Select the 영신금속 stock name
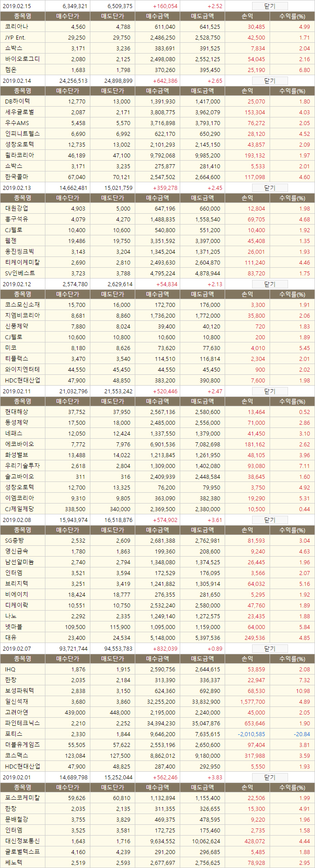Image resolution: width=315 pixels, height=868 pixels. click(17, 551)
